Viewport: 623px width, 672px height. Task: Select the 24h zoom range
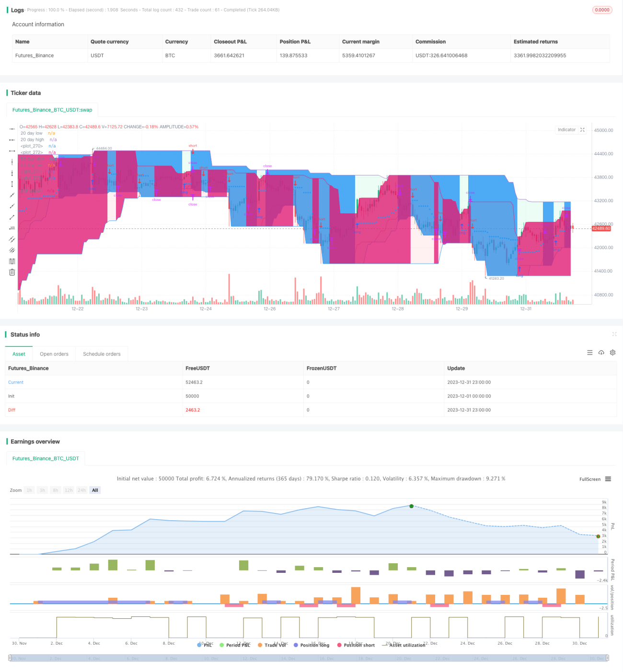(x=82, y=490)
